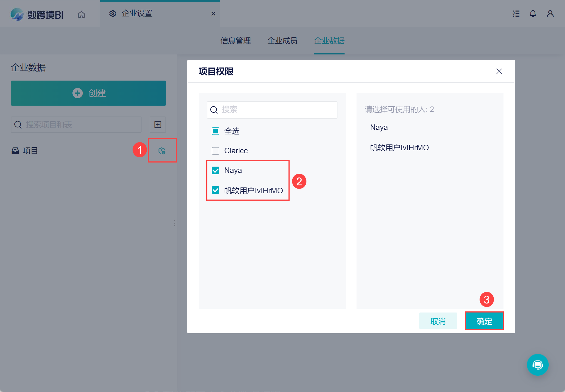Open the task list icon top right

[x=516, y=14]
